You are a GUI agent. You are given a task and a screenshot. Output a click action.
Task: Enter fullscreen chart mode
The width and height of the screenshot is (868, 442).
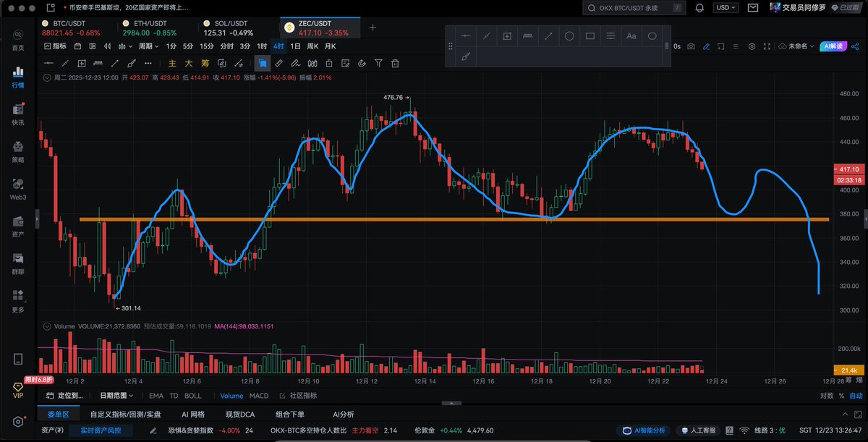point(767,46)
